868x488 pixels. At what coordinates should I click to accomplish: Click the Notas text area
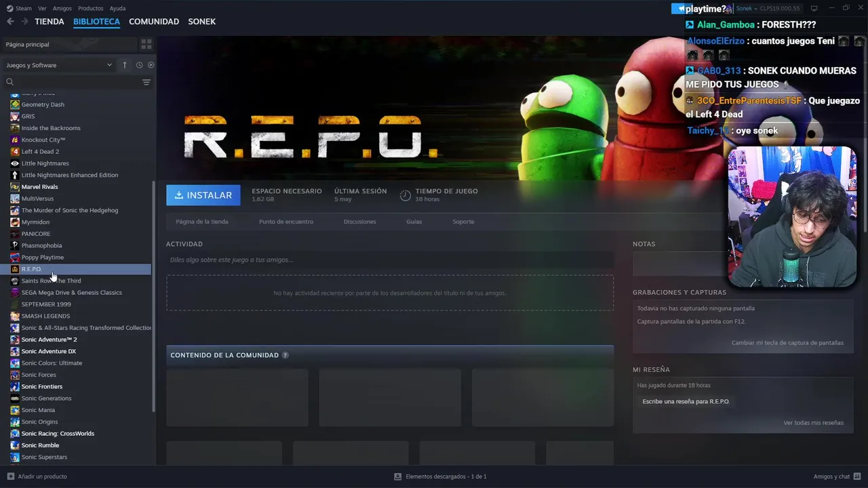pyautogui.click(x=679, y=264)
